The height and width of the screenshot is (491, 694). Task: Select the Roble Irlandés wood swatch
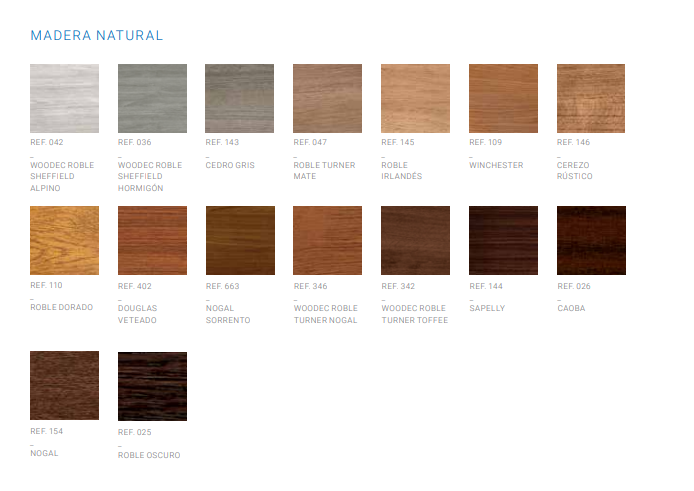pyautogui.click(x=415, y=99)
